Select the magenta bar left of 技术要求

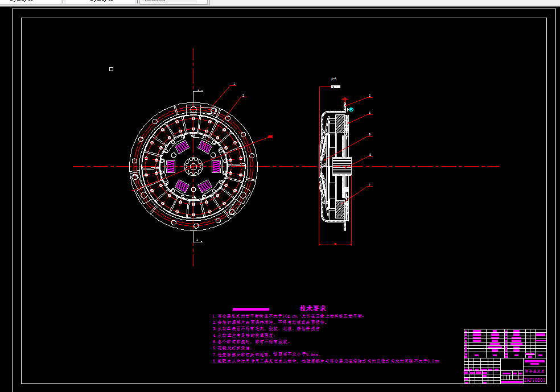point(251,309)
